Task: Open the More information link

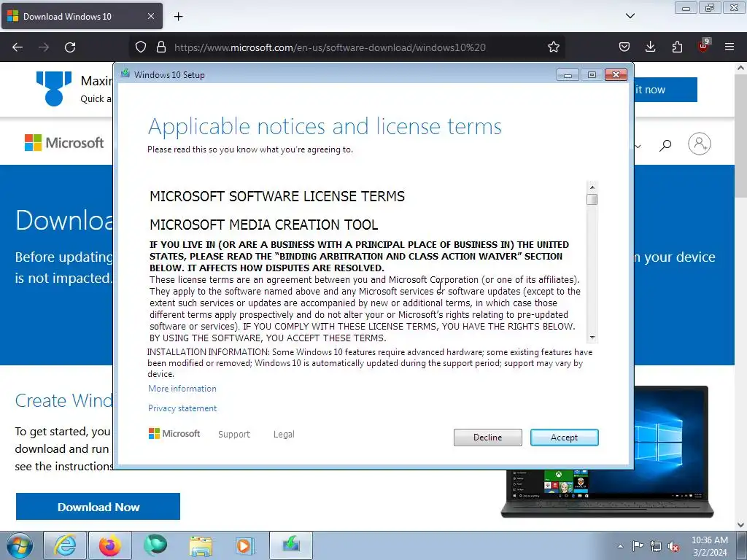Action: point(182,389)
